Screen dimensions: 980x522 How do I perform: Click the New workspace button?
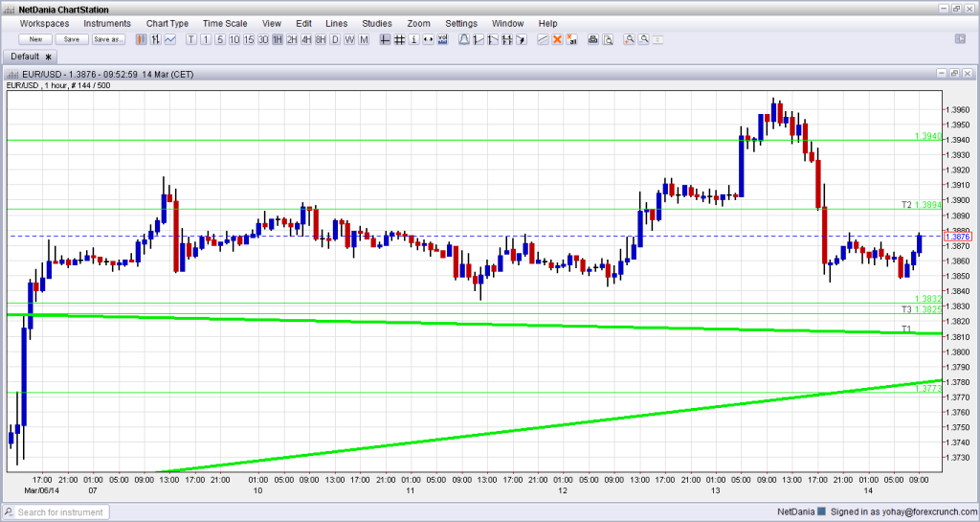click(35, 39)
